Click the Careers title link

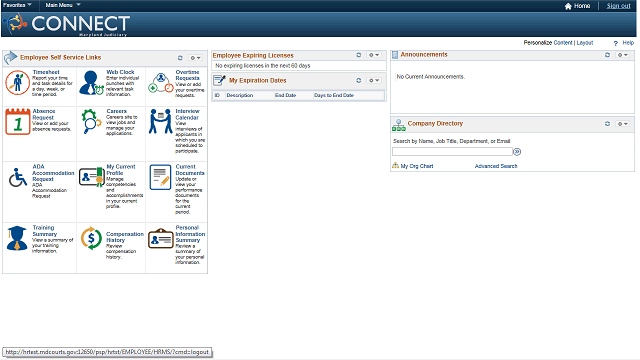click(116, 111)
